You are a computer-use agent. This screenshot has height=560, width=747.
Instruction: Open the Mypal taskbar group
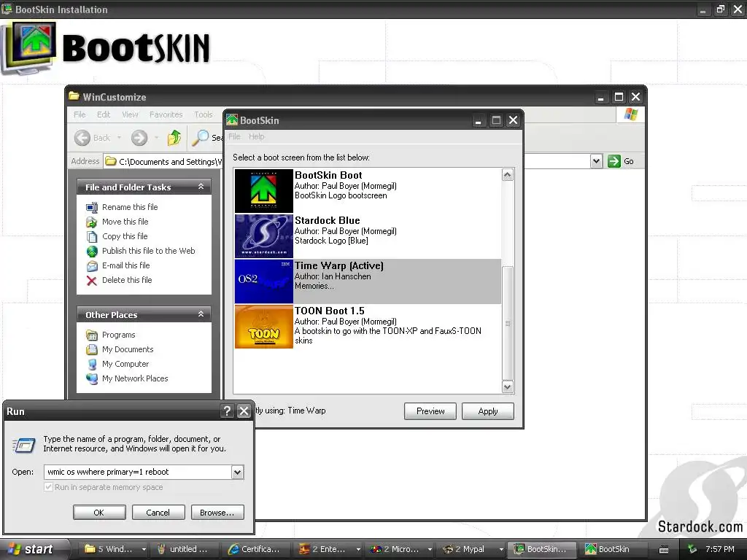(472, 549)
